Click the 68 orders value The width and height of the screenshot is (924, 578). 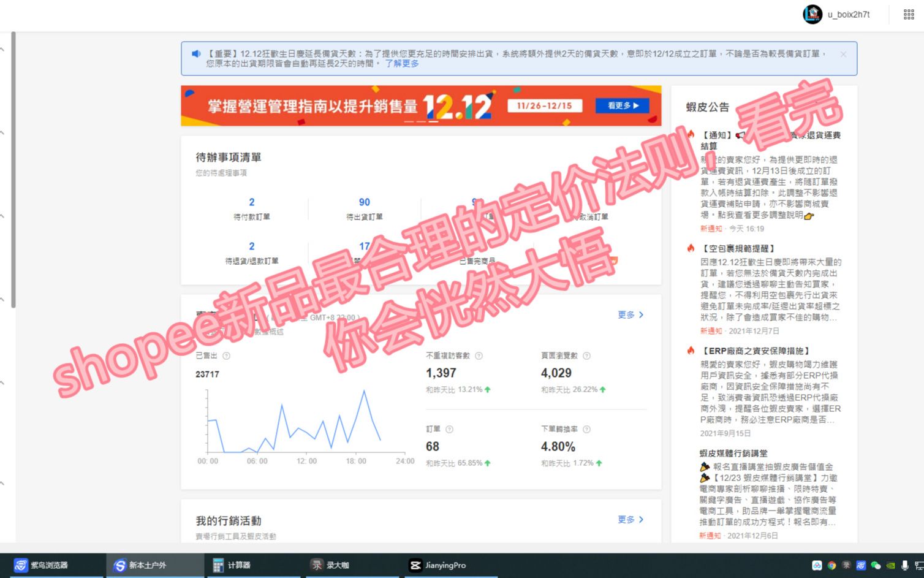tap(433, 446)
